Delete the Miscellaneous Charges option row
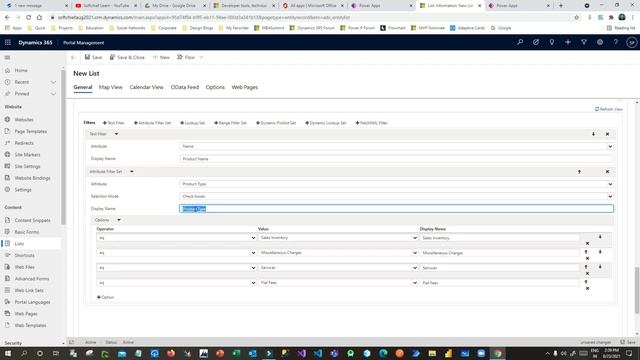640x360 pixels. pos(587,258)
